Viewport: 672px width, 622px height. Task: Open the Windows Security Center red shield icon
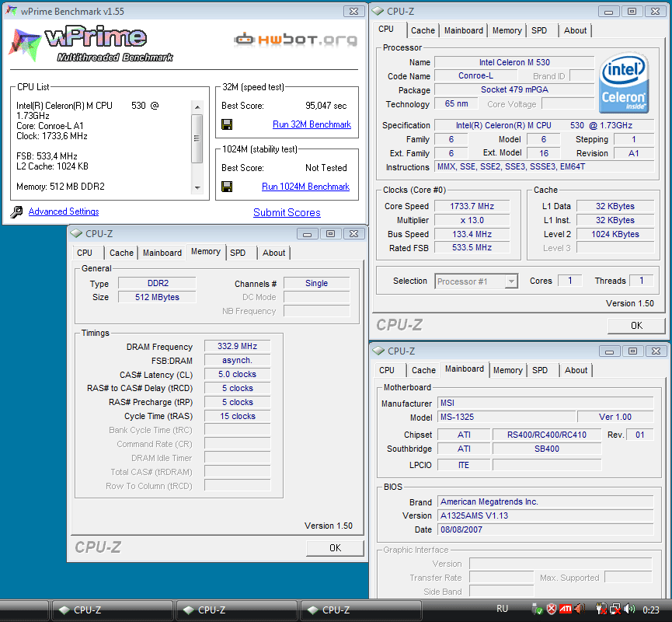pos(552,609)
